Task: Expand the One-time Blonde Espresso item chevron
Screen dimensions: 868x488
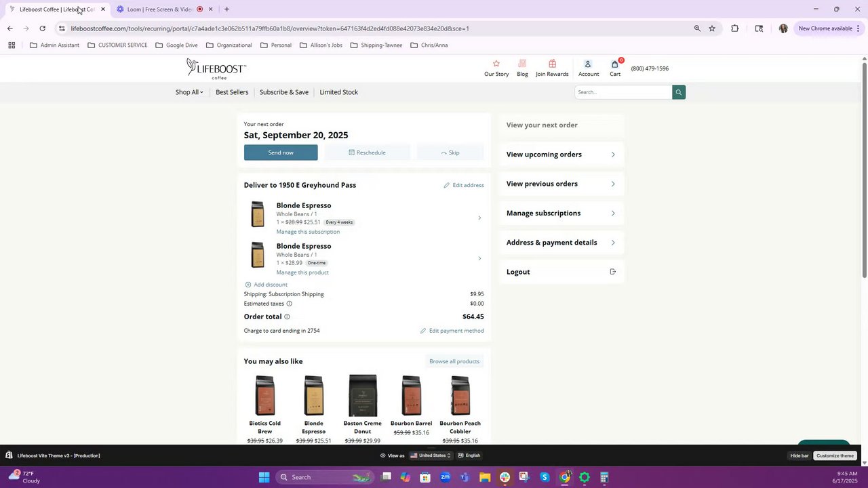Action: click(479, 258)
